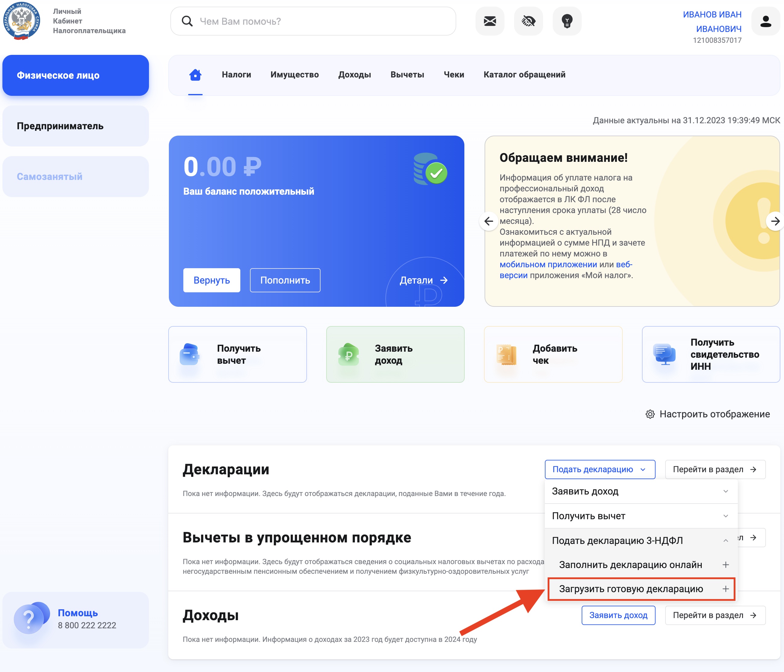Click the envelope message icon
Screen dimensions: 784x672
coord(490,21)
